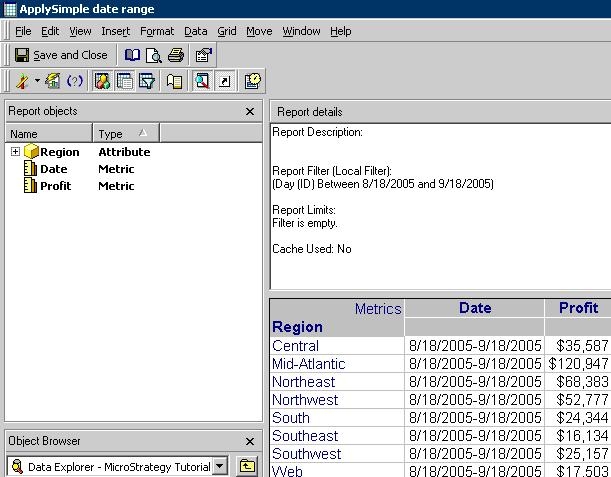The image size is (611, 477).
Task: Click the run report lightning icon
Action: pos(22,81)
